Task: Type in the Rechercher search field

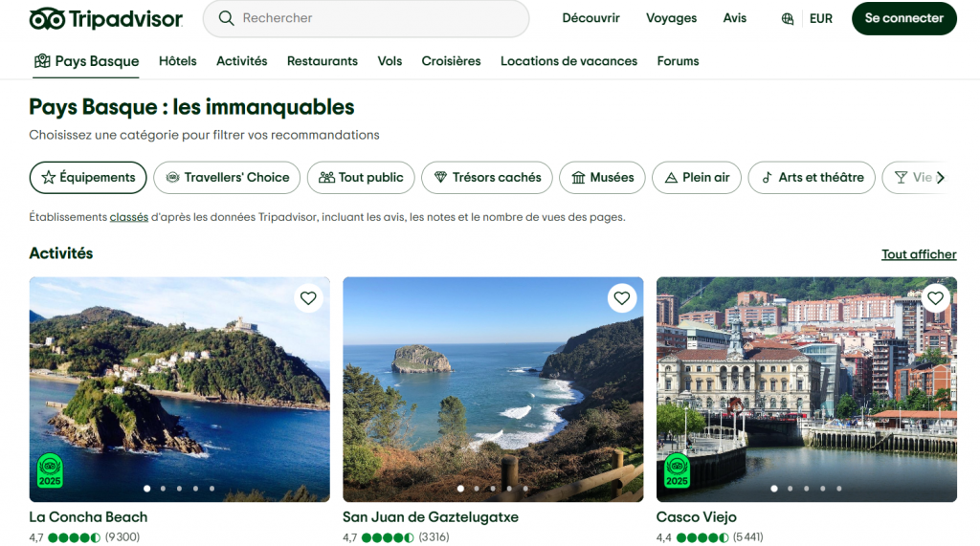Action: click(x=373, y=18)
